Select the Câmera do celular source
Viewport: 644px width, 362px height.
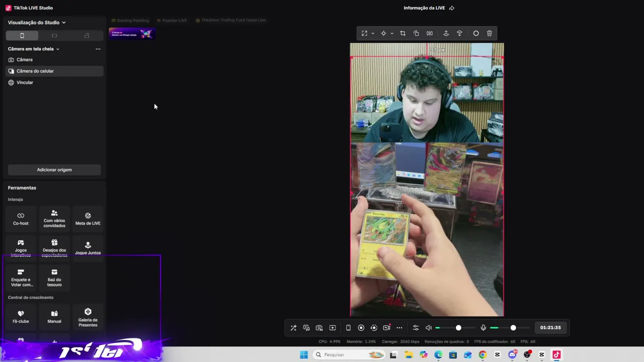coord(54,71)
